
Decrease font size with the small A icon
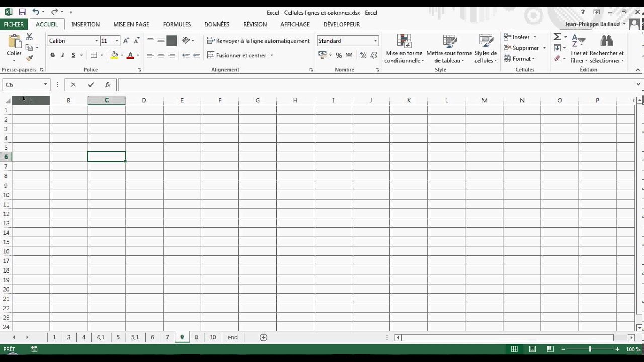click(136, 41)
